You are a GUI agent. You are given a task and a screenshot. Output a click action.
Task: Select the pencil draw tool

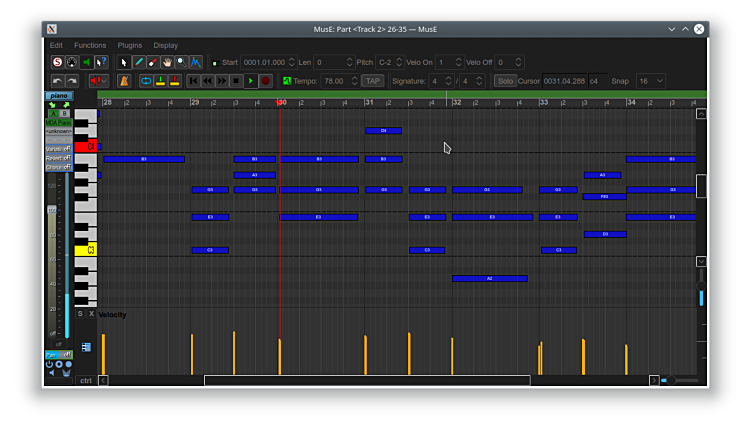tap(139, 62)
